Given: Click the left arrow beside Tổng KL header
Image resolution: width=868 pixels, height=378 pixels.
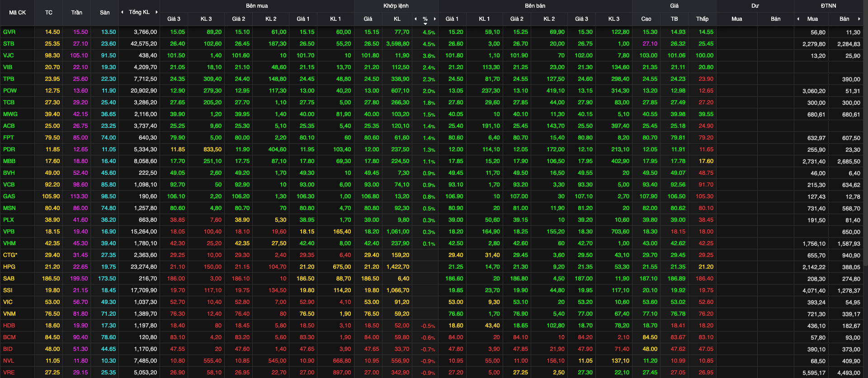Looking at the screenshot, I should [122, 12].
